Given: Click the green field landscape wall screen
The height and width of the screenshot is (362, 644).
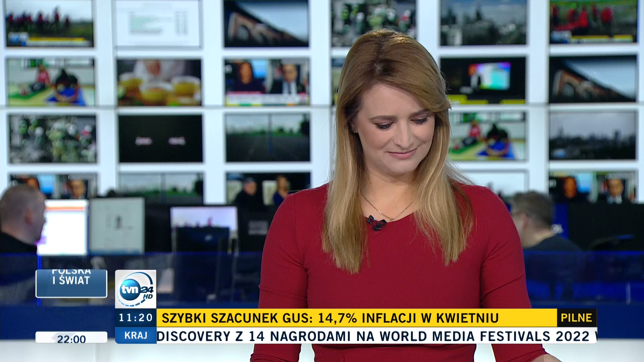Looking at the screenshot, I should 268,137.
